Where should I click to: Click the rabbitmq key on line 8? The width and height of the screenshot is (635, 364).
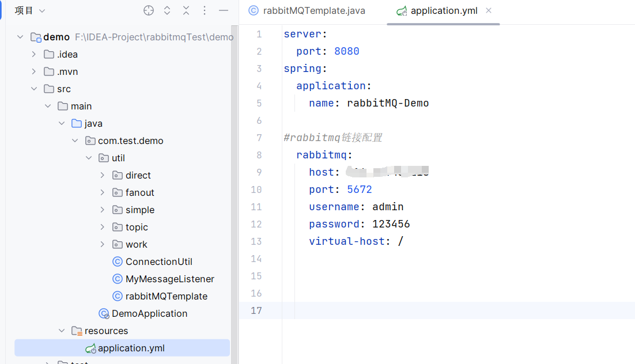tap(321, 155)
